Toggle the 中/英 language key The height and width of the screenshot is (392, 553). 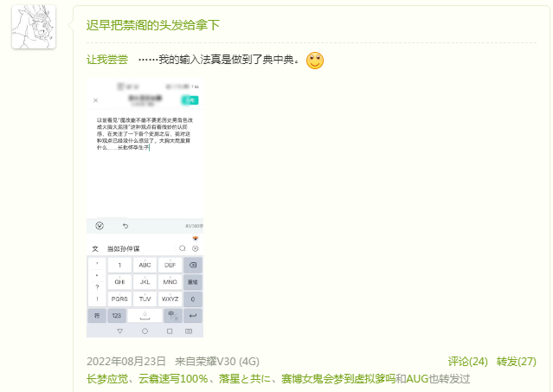tap(173, 316)
